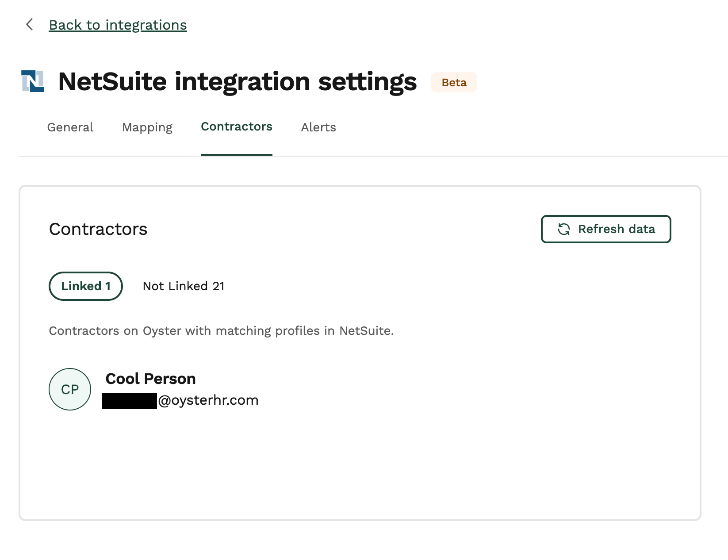
Task: Open the Mapping tab
Action: (147, 127)
